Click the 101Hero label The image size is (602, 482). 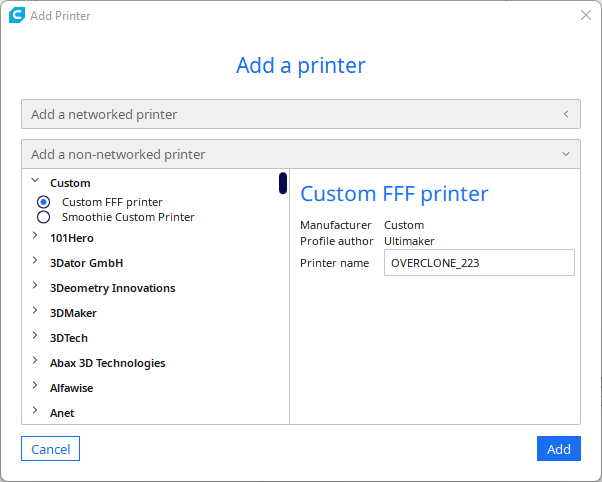click(72, 238)
